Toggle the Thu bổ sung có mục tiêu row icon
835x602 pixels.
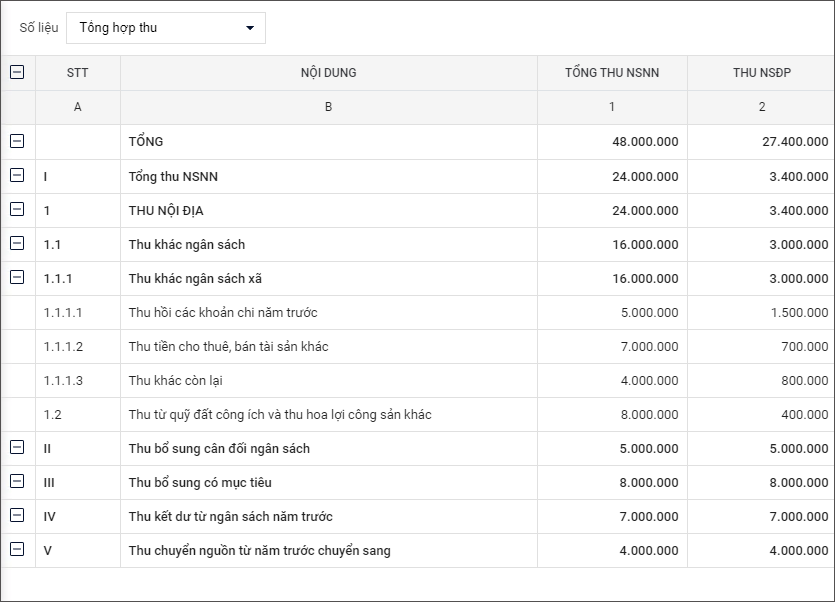click(17, 482)
